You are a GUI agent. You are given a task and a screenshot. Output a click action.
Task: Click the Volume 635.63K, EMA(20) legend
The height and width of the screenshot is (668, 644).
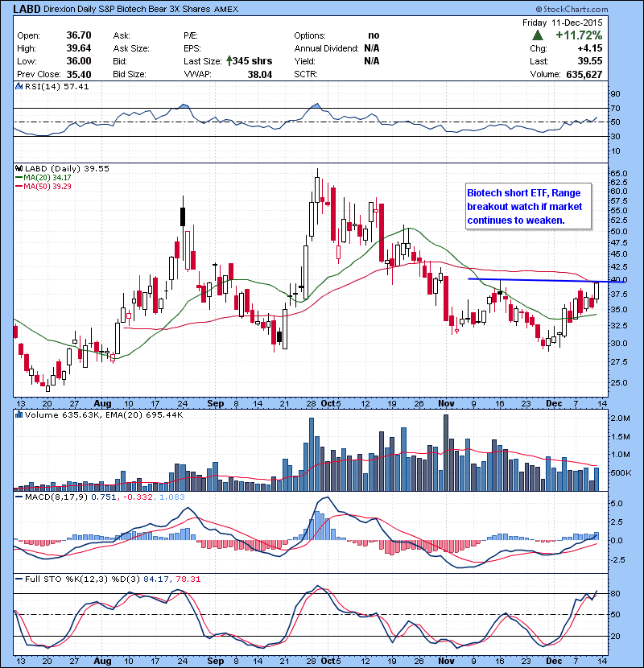104,414
